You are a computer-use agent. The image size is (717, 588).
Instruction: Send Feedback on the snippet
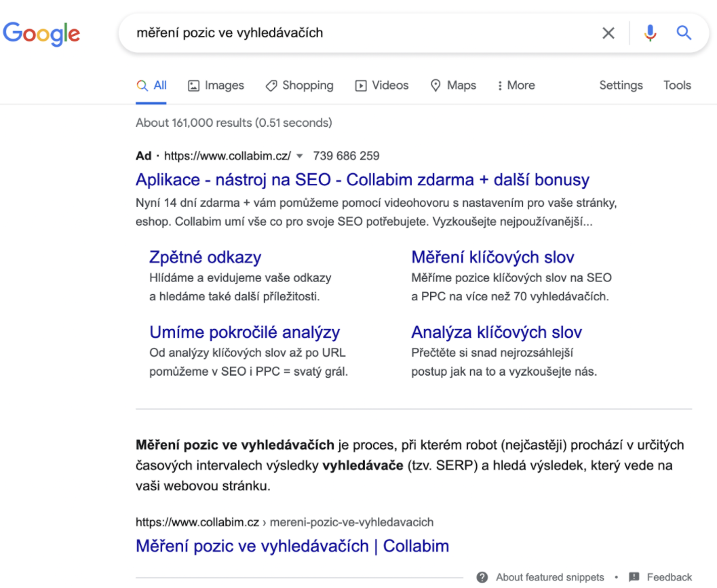pos(669,577)
